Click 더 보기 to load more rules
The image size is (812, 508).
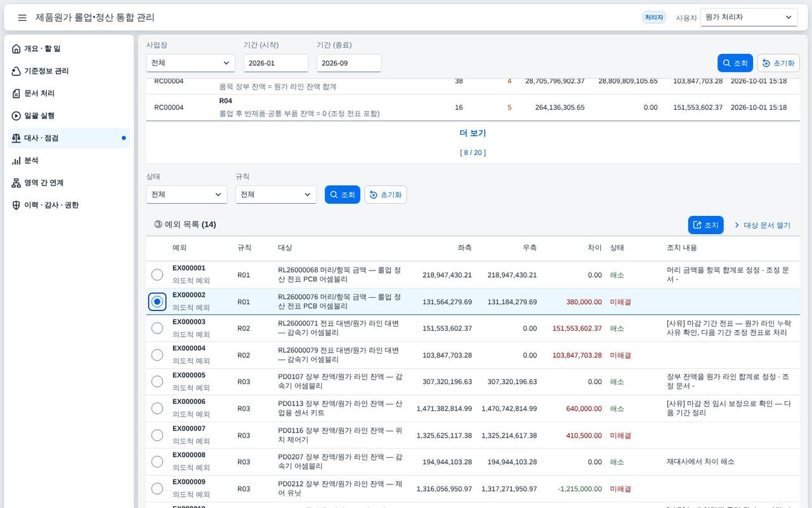tap(473, 133)
